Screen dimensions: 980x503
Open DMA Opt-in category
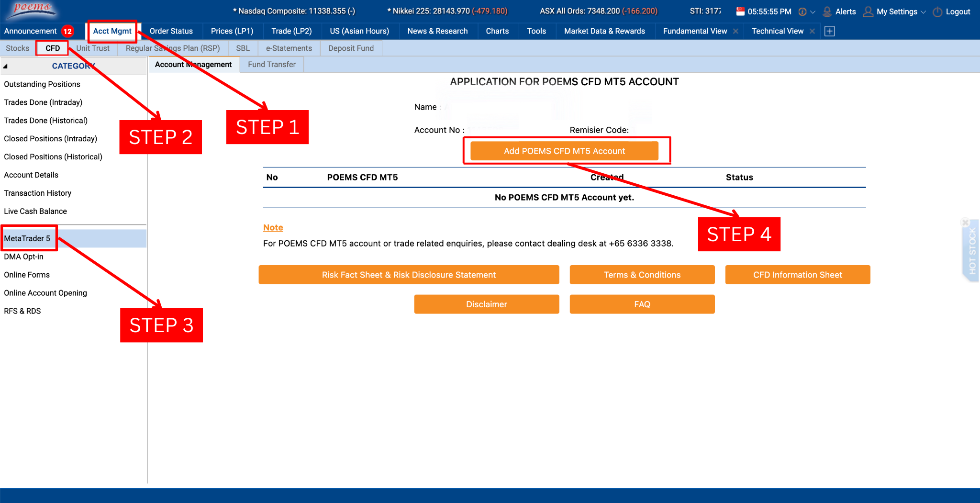click(x=23, y=257)
